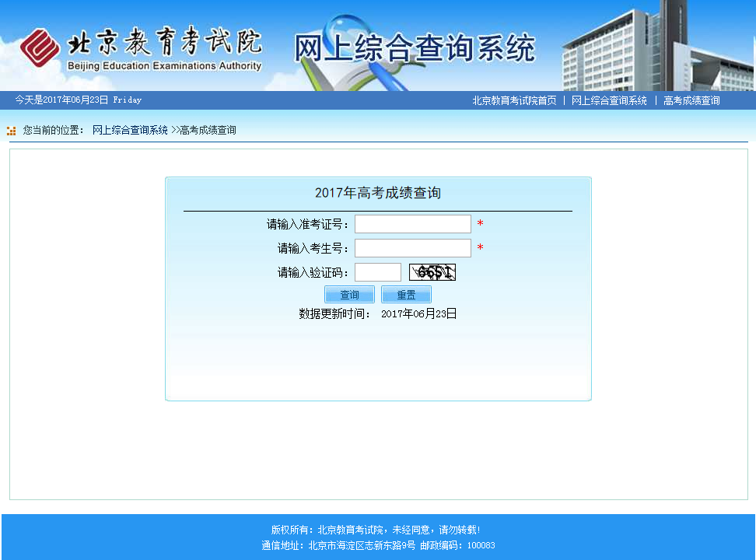
Task: Refresh the captcha verification code image
Action: click(x=432, y=272)
